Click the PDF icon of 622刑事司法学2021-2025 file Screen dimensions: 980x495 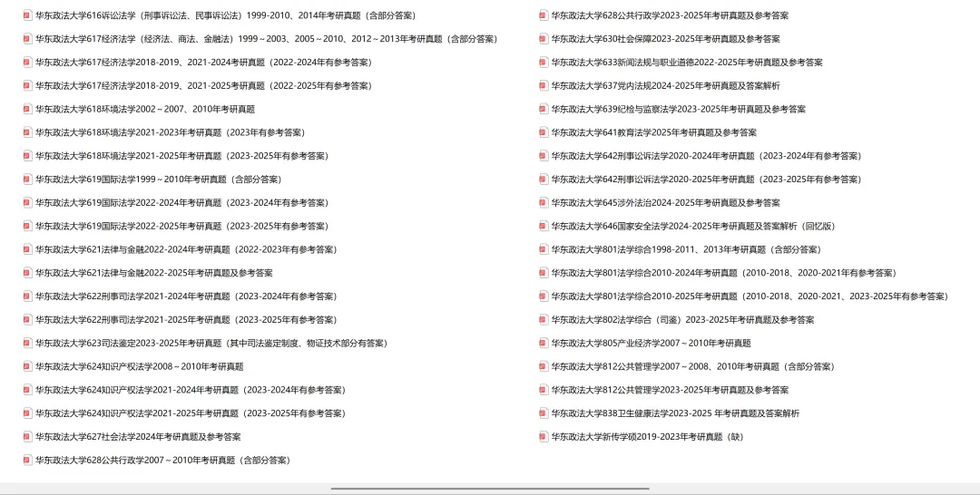click(x=27, y=320)
